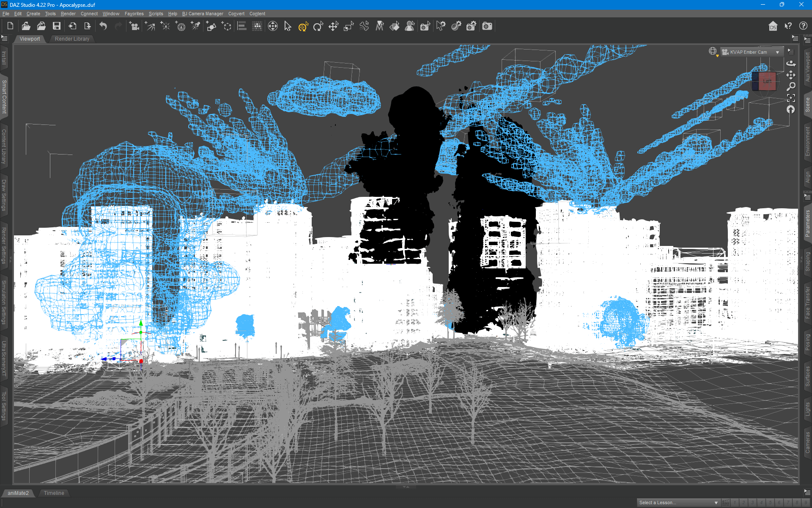Open the BJ Camera Manager menu
The image size is (812, 508).
(x=203, y=14)
